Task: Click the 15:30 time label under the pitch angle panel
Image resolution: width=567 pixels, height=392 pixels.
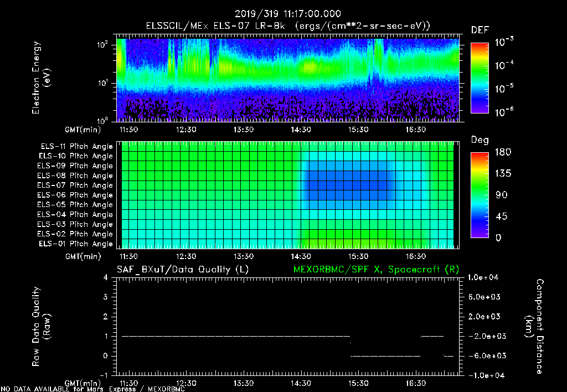Action: point(358,256)
